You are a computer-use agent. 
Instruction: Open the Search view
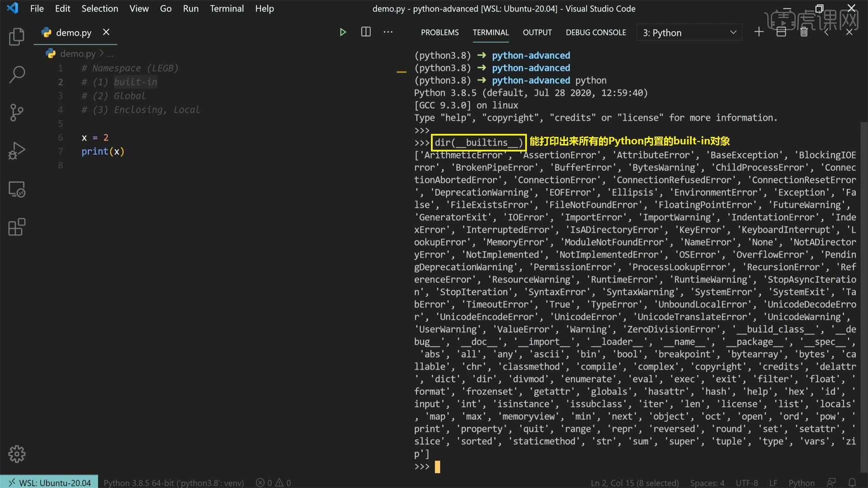(17, 75)
